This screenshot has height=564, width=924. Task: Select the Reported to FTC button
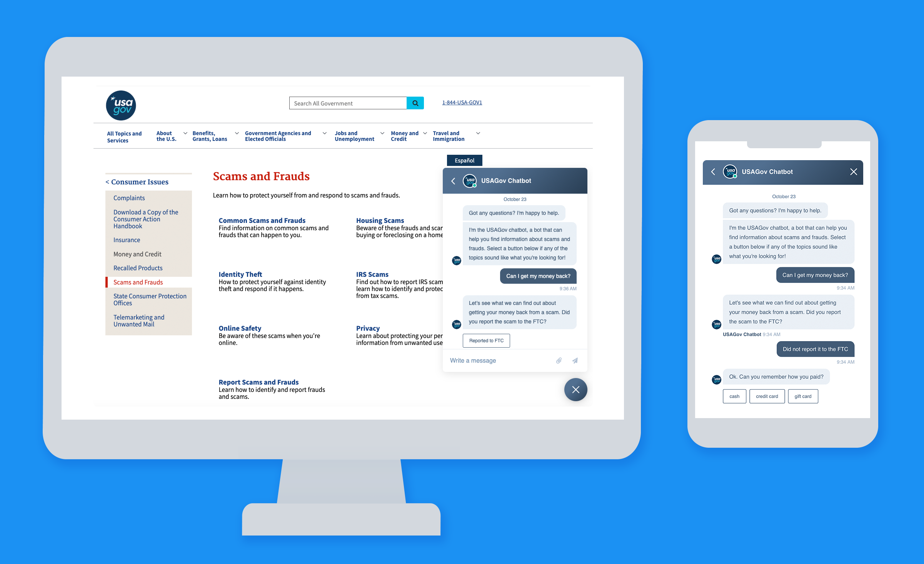[x=486, y=341]
